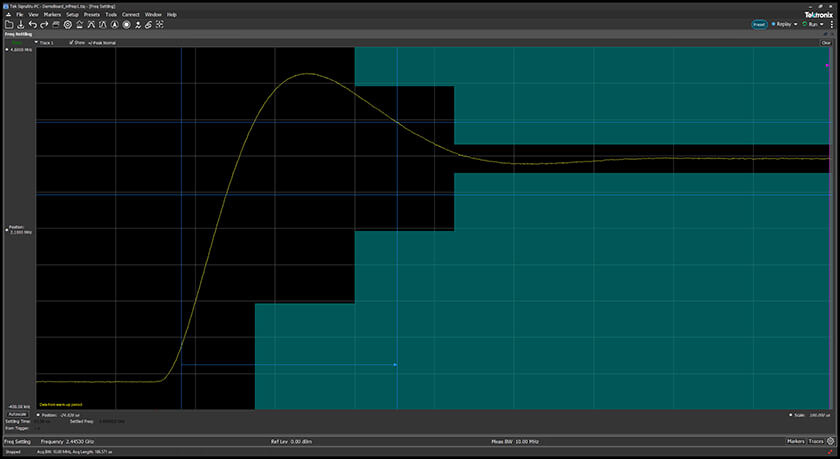Click the Frequency 2.44530 GHz field
840x459 pixels.
68,441
